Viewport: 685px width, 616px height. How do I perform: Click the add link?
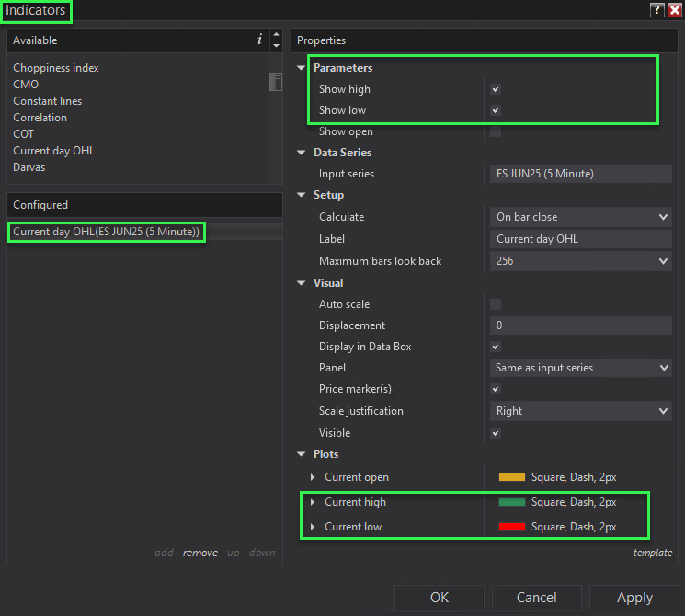(164, 553)
